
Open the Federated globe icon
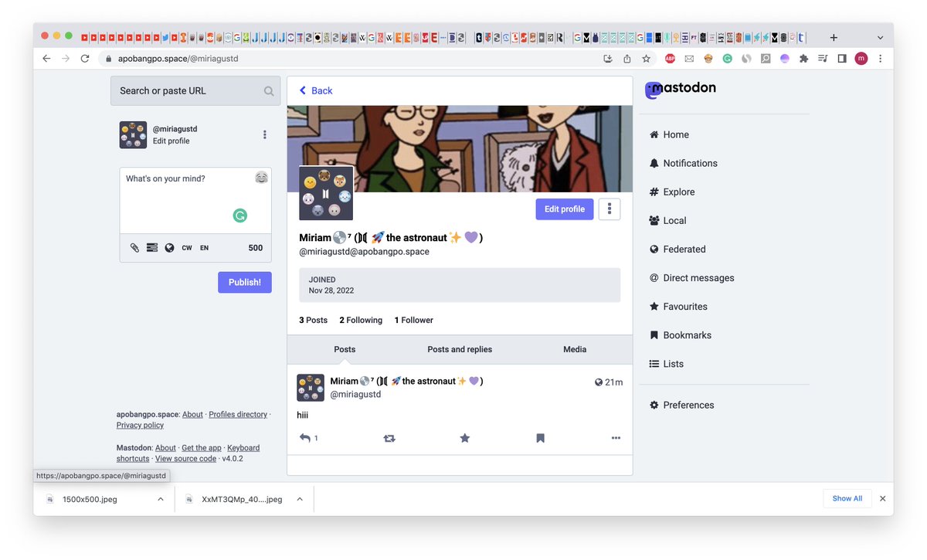[654, 249]
